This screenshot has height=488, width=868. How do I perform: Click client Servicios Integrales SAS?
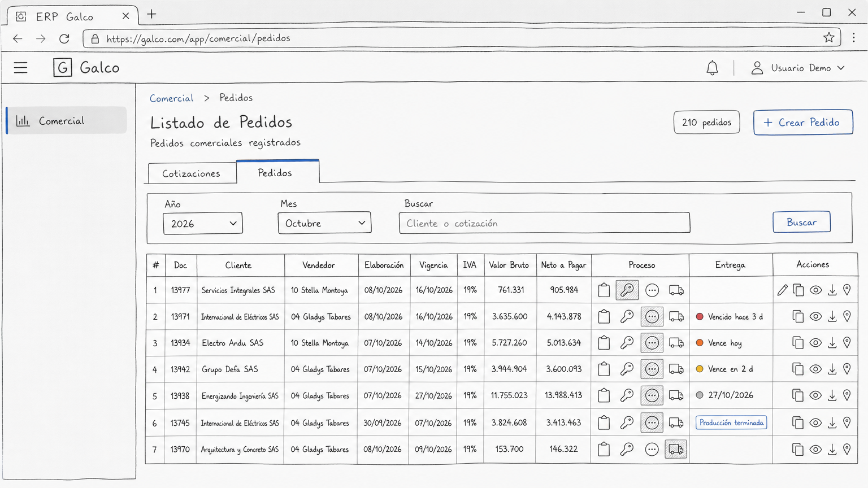(238, 290)
